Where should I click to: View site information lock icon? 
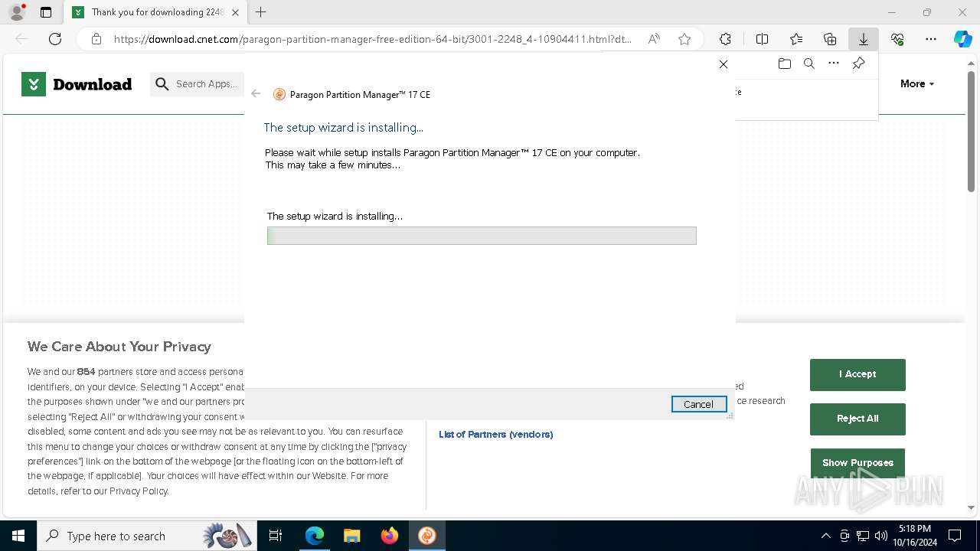[96, 39]
